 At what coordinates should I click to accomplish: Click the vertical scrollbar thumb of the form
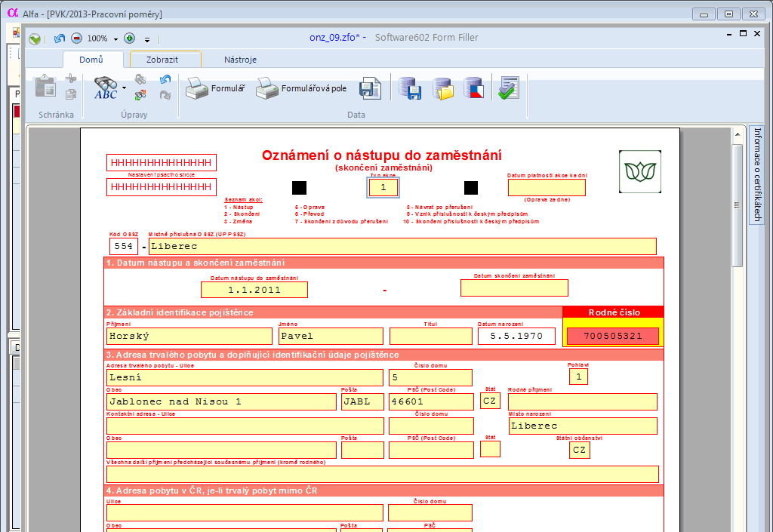[x=738, y=205]
